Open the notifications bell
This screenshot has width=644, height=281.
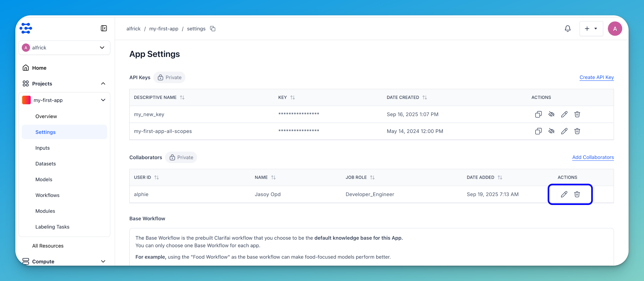pos(567,29)
